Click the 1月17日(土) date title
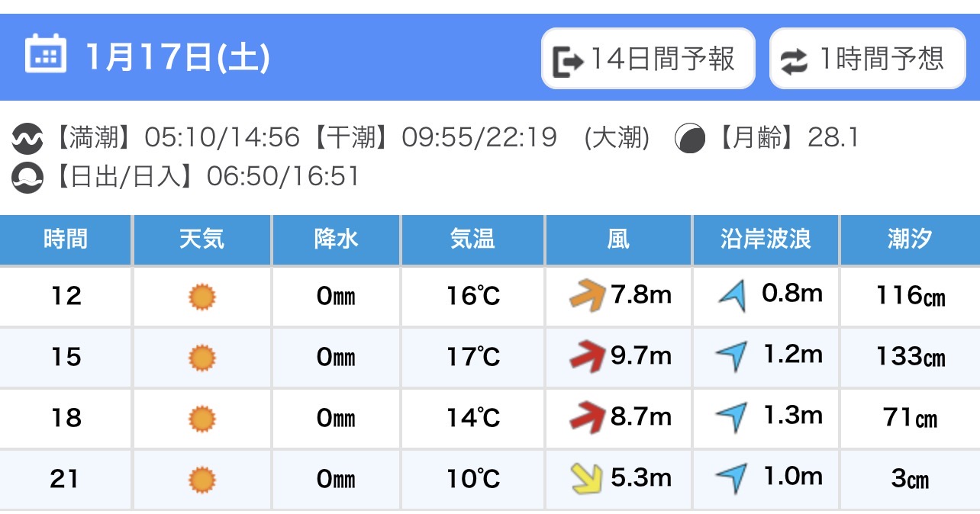980x514 pixels. point(178,58)
